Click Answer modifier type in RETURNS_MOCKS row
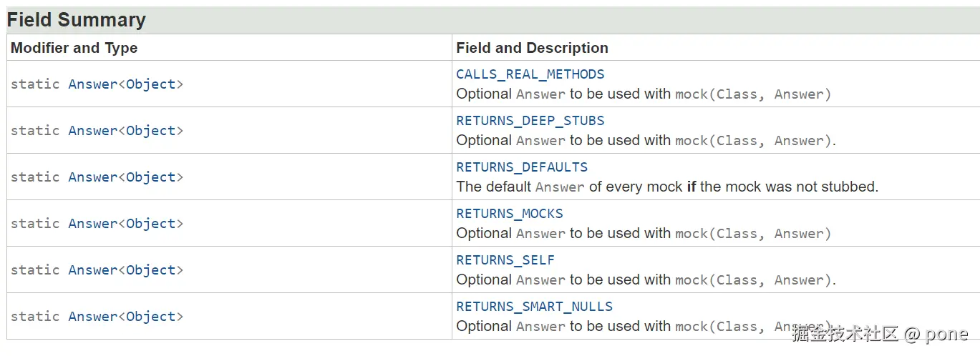Image resolution: width=980 pixels, height=356 pixels. point(93,224)
